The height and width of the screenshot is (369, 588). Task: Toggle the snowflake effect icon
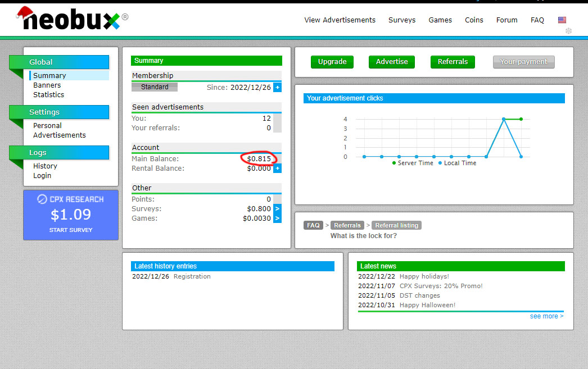(x=568, y=31)
